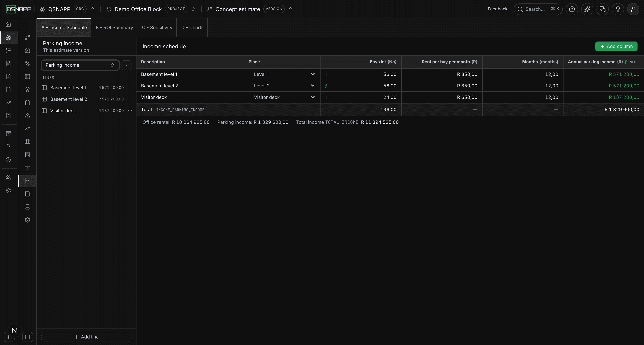Click the Search field in header
Viewport: 644px width, 345px height.
click(538, 9)
